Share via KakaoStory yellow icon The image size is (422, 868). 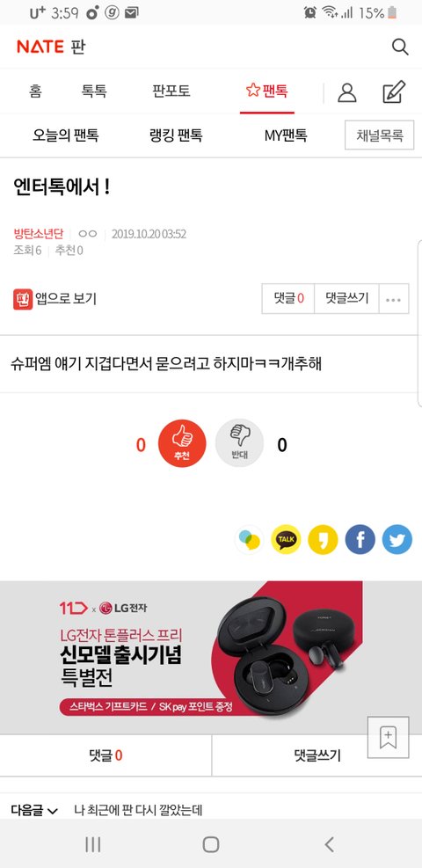pyautogui.click(x=323, y=539)
